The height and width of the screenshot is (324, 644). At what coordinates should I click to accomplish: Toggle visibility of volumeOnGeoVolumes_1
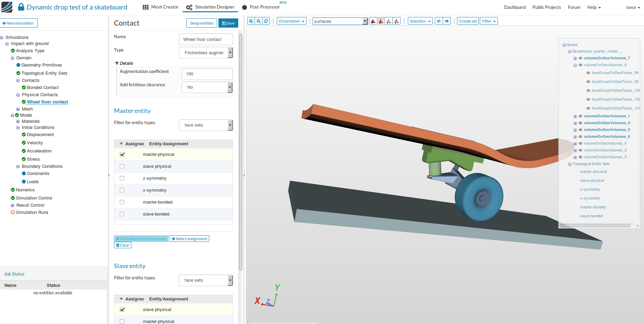click(580, 116)
